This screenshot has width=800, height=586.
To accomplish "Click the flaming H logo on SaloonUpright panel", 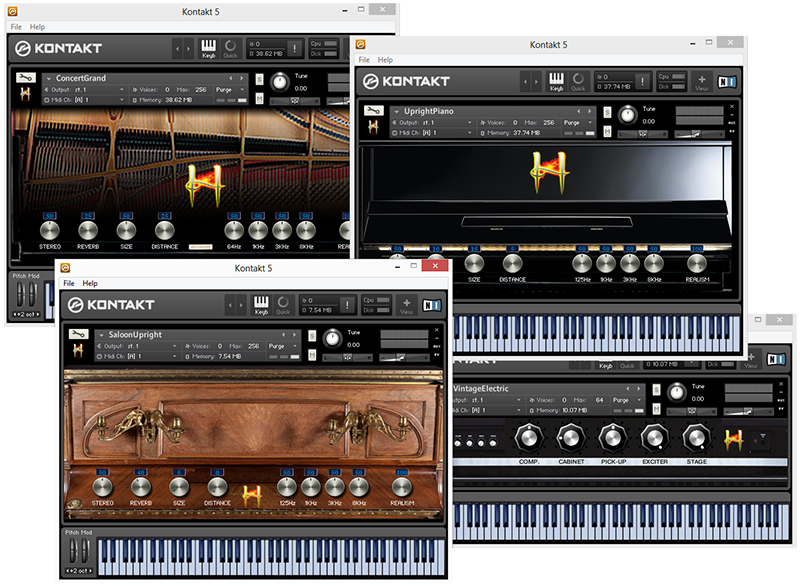I will click(x=252, y=495).
